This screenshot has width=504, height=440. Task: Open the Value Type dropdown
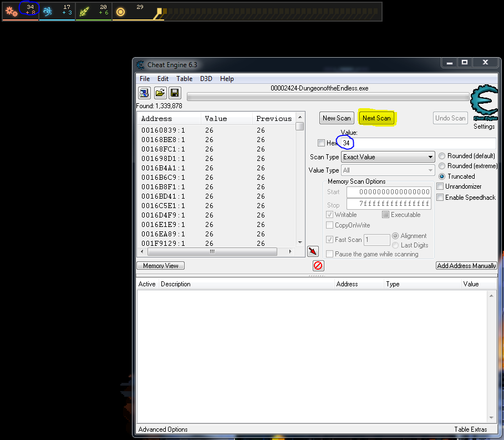[x=388, y=170]
